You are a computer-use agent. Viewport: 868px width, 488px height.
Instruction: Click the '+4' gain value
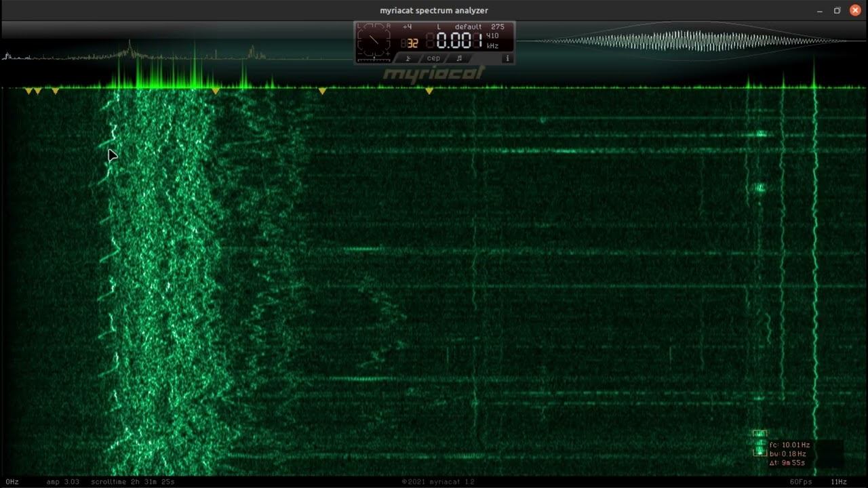point(407,27)
